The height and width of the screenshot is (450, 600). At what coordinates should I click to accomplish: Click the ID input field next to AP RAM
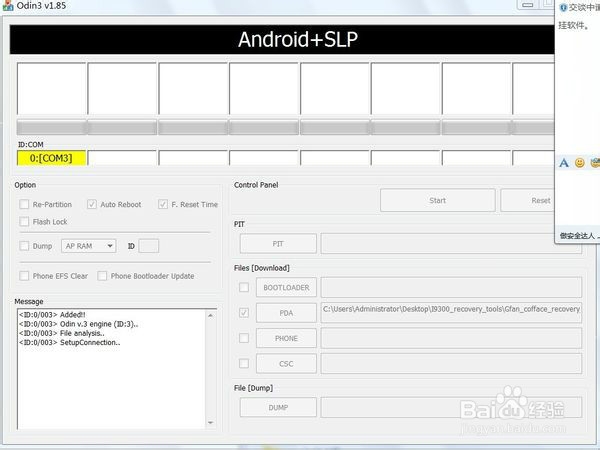(148, 246)
